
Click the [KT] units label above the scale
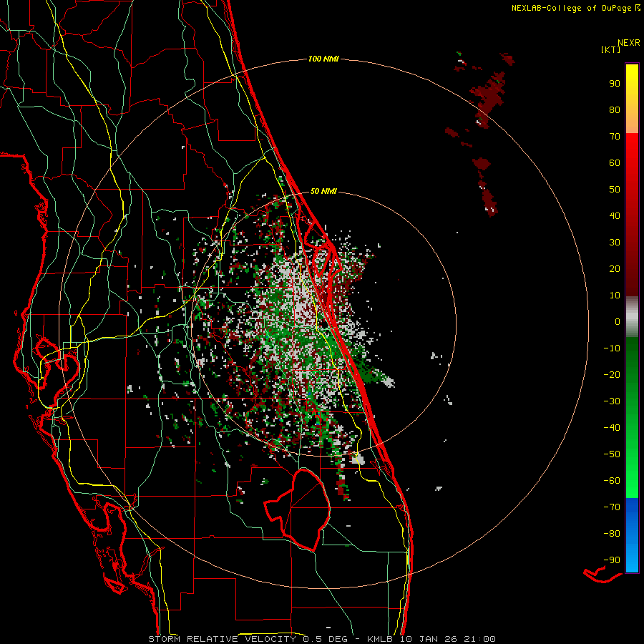(610, 49)
